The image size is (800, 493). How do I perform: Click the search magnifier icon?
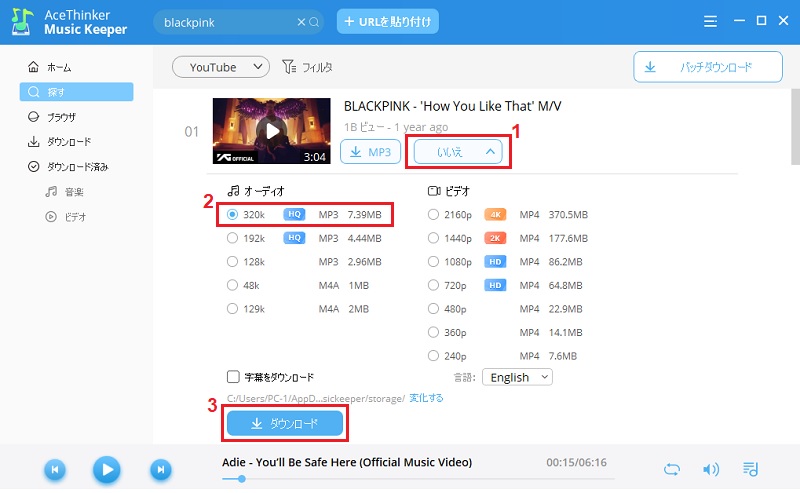[315, 21]
